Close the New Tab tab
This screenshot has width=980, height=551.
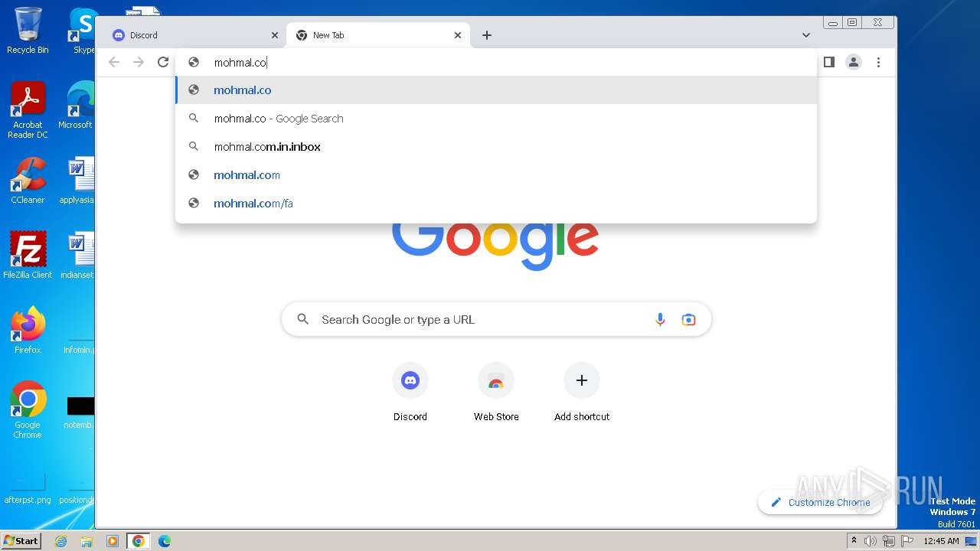click(x=458, y=35)
